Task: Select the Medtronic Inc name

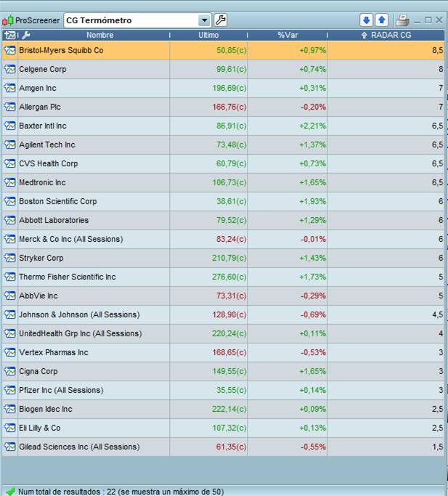Action: point(42,182)
